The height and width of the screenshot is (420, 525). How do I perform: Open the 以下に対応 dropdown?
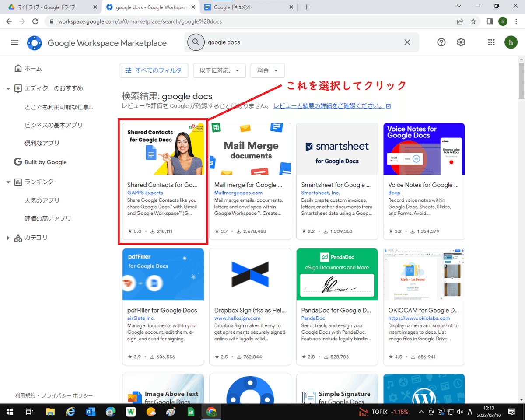(219, 70)
